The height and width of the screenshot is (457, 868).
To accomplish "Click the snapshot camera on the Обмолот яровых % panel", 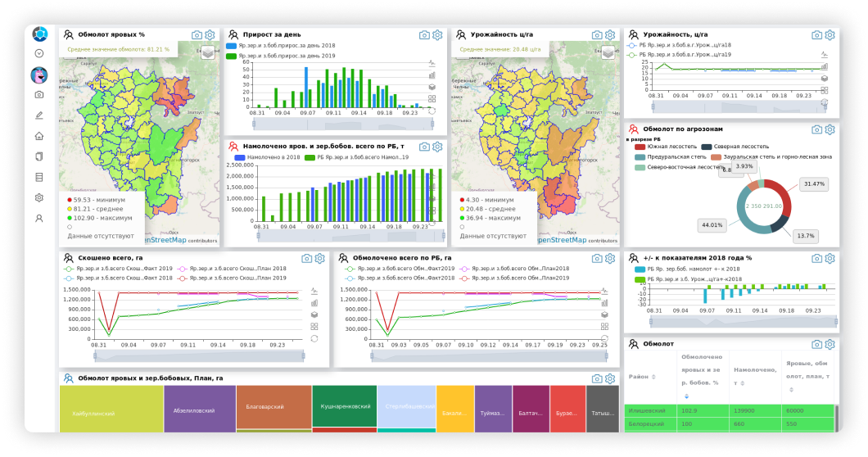I will point(197,35).
